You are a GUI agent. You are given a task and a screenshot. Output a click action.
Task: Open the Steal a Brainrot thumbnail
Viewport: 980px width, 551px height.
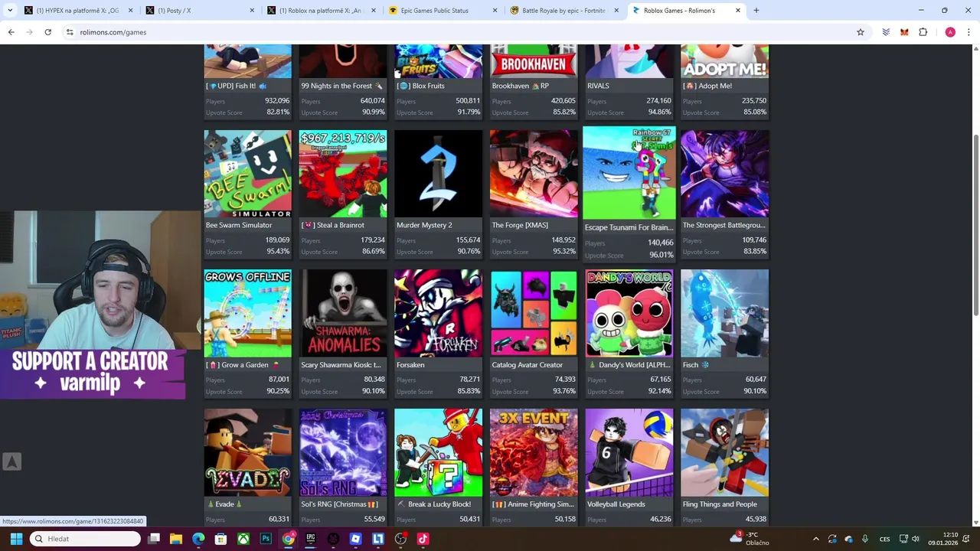(343, 174)
